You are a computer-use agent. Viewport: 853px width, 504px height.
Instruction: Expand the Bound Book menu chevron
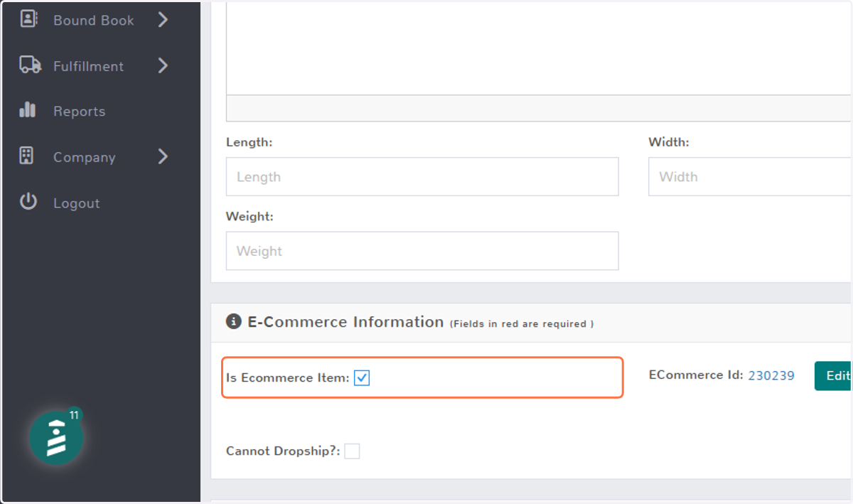(x=163, y=20)
